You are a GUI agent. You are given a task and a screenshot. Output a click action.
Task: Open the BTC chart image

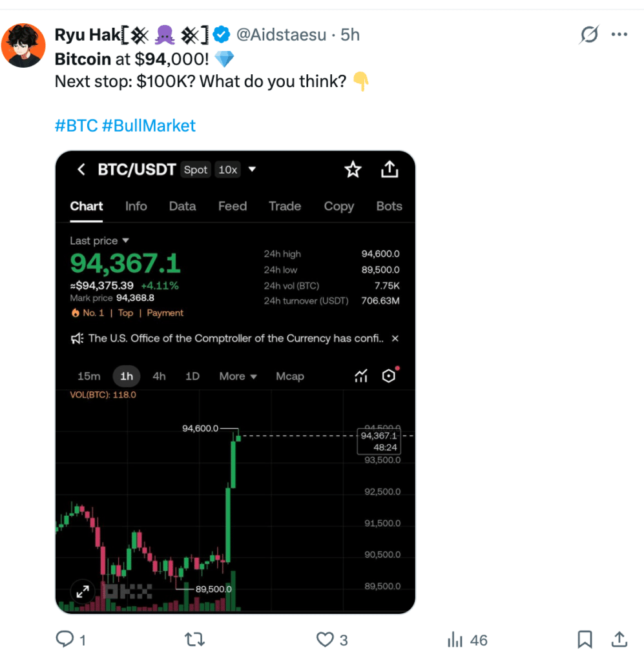(x=235, y=452)
